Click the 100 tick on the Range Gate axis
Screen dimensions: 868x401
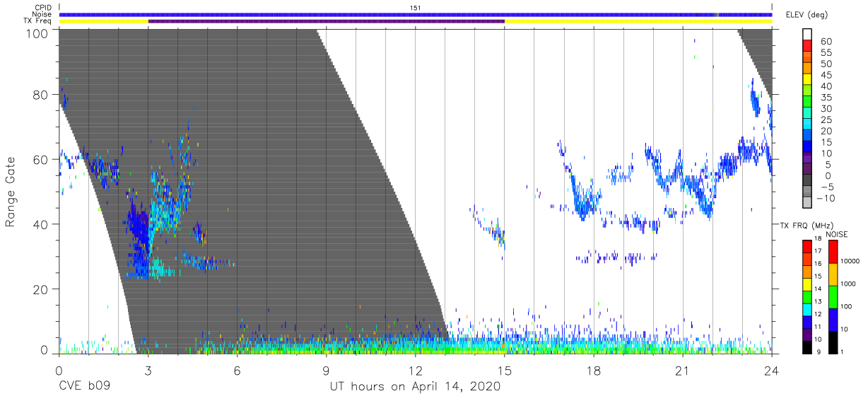[x=37, y=33]
